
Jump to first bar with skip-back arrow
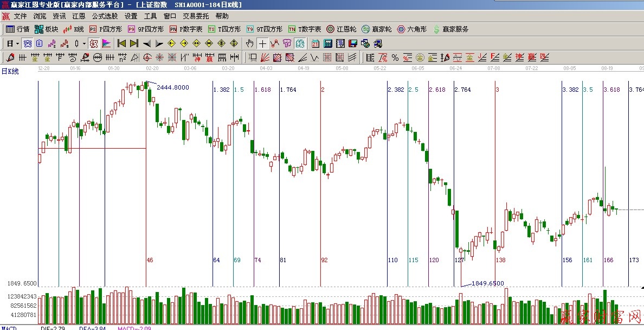121,43
